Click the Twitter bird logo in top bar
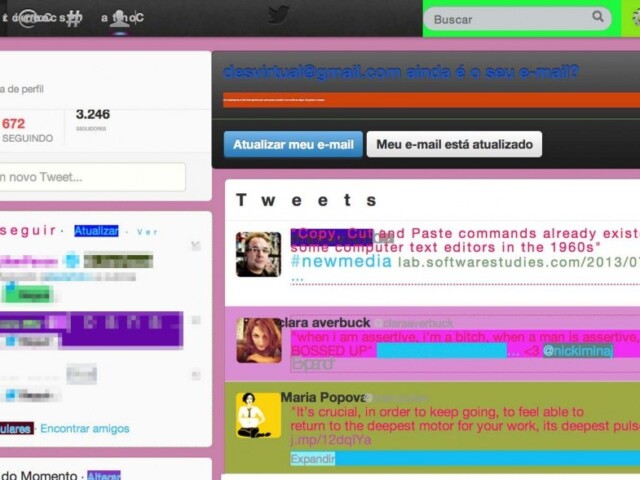The height and width of the screenshot is (480, 640). 278,16
